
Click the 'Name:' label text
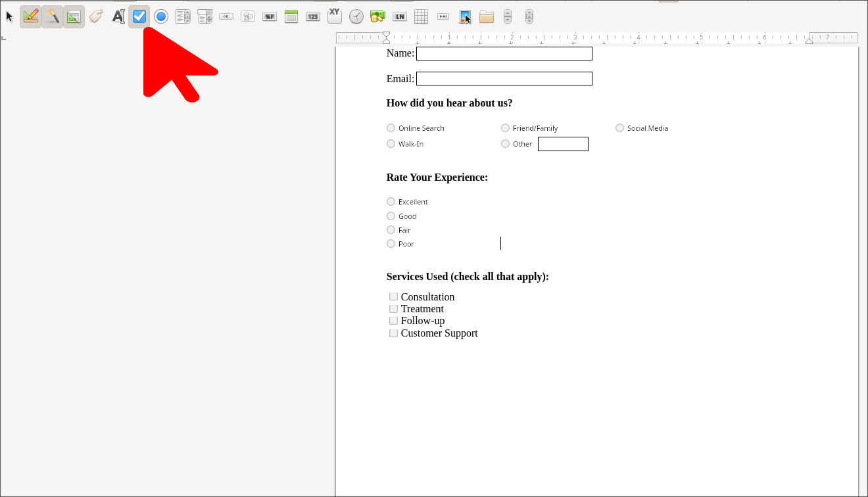[400, 53]
